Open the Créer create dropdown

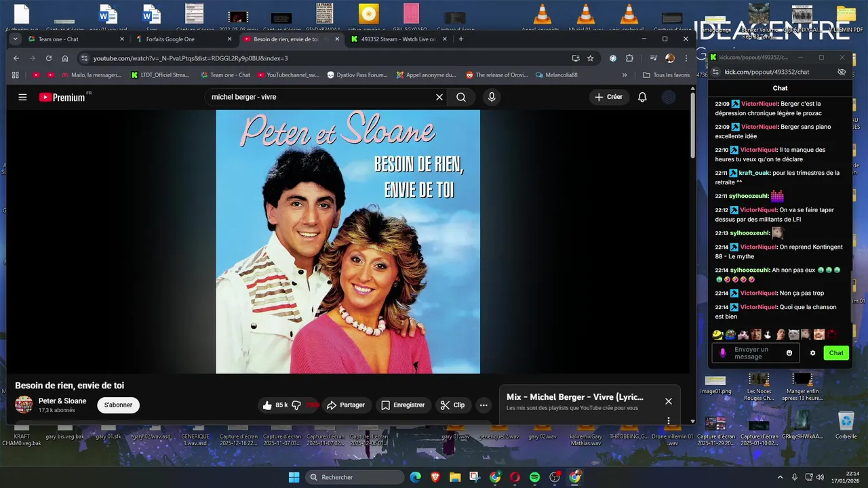pyautogui.click(x=608, y=97)
